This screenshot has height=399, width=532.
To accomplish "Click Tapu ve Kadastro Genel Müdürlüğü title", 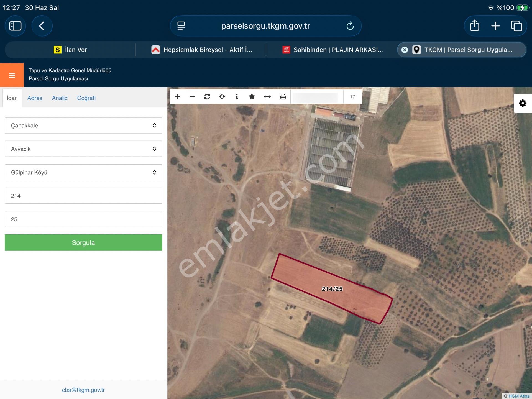I will tap(70, 70).
